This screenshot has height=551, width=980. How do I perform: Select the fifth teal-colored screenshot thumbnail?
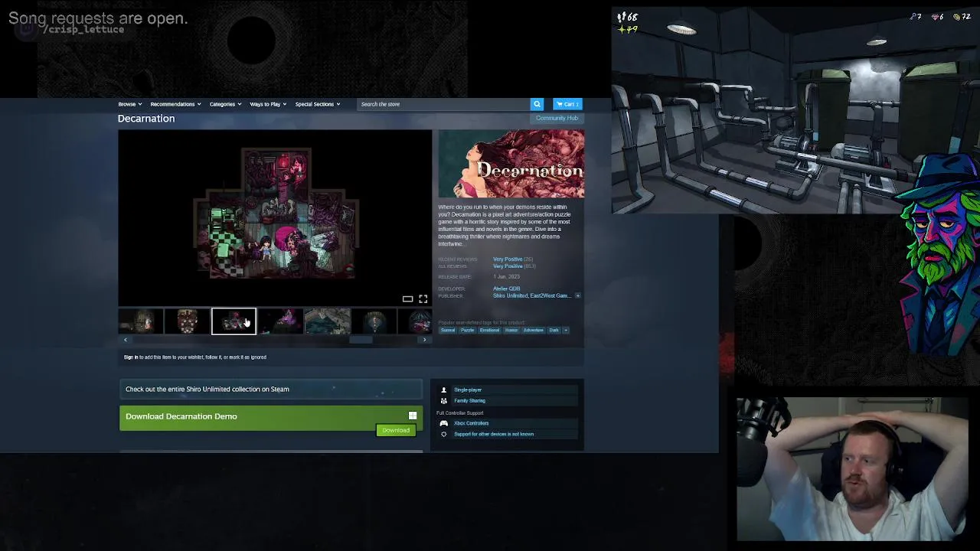(328, 321)
